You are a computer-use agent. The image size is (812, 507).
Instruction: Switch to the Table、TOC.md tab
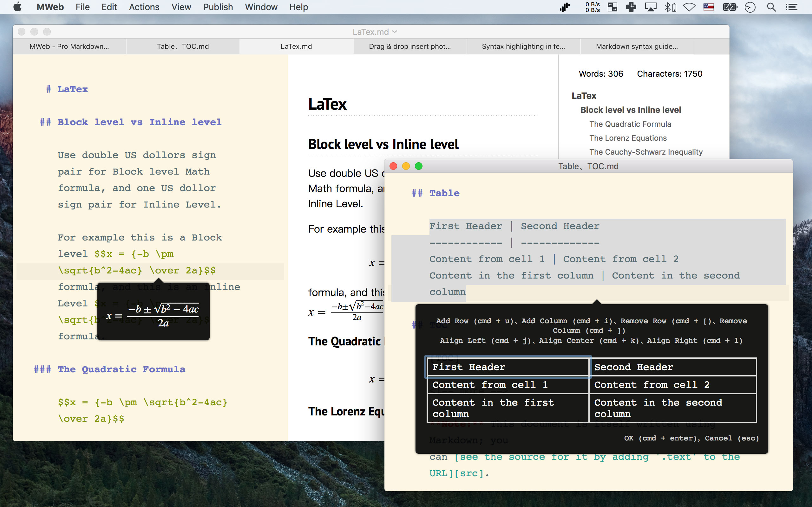[x=183, y=46]
